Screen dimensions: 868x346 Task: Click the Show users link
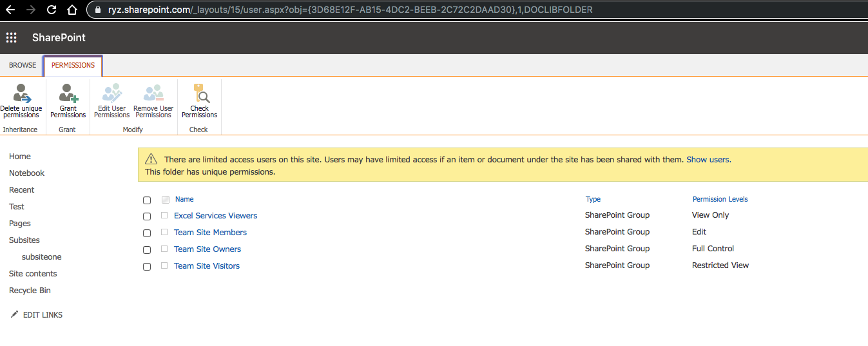[708, 159]
